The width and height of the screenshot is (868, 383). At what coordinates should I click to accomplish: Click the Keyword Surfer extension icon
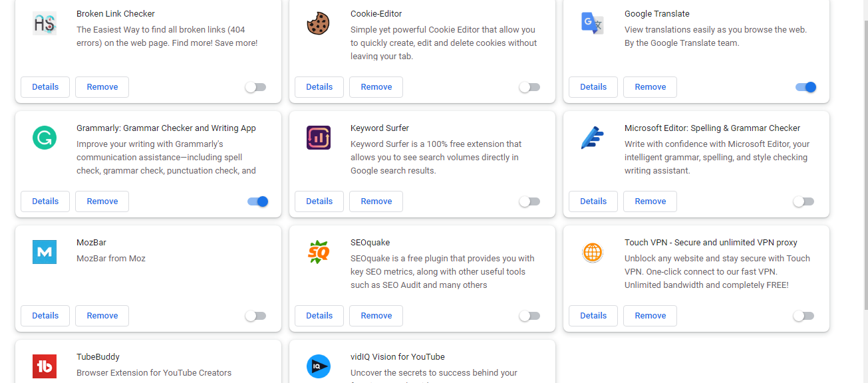(318, 138)
